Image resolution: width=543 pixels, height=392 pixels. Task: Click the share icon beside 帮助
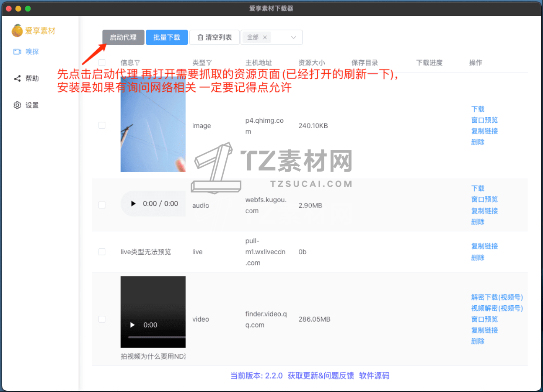17,78
